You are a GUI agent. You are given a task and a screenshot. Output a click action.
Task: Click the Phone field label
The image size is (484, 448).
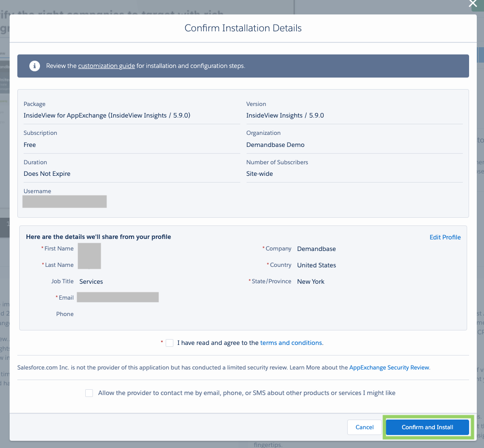pos(65,314)
